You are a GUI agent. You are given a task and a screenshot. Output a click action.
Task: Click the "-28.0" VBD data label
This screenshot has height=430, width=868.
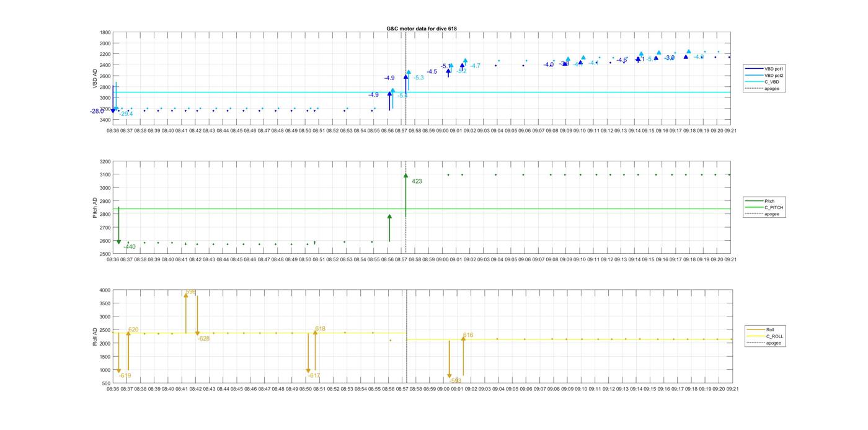pos(97,112)
